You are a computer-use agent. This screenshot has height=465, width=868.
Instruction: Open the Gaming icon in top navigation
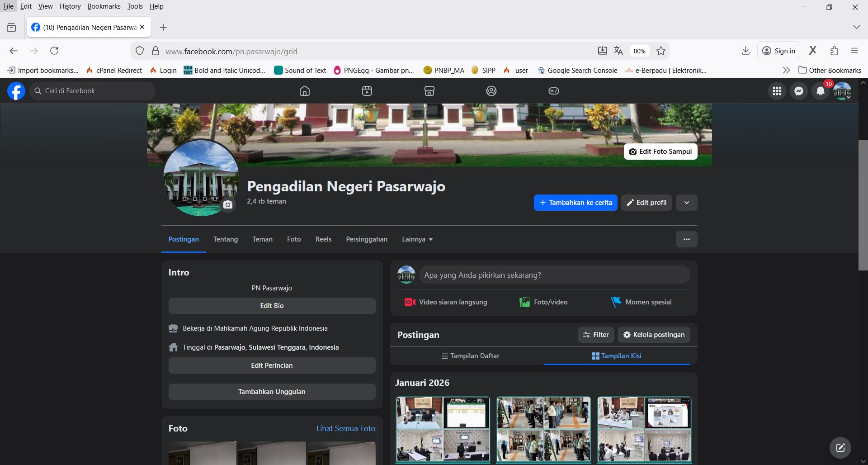[x=554, y=91]
